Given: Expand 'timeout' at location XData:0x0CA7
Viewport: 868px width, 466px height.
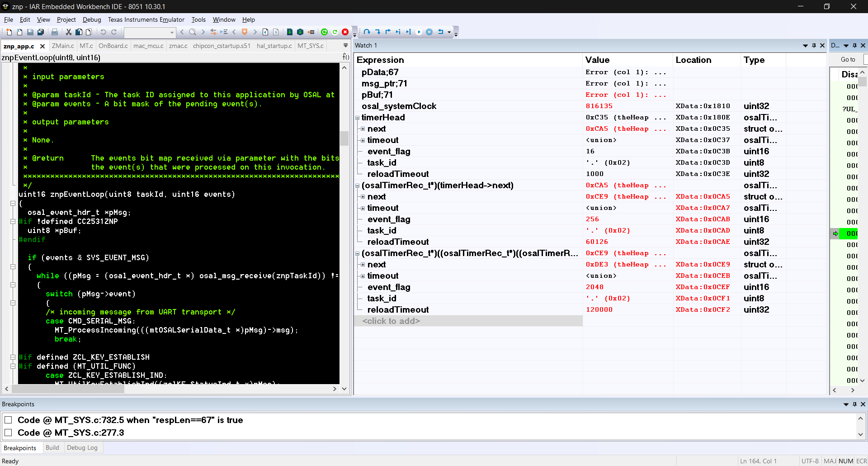Looking at the screenshot, I should [x=363, y=208].
